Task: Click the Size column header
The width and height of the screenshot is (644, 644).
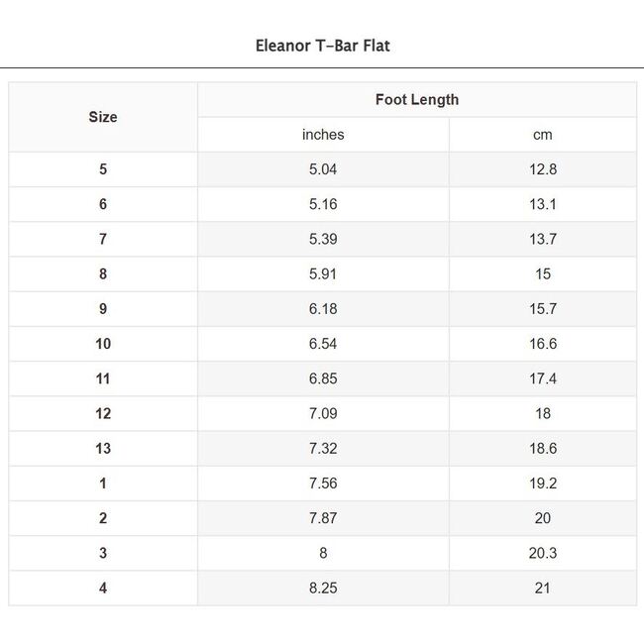Action: [103, 117]
